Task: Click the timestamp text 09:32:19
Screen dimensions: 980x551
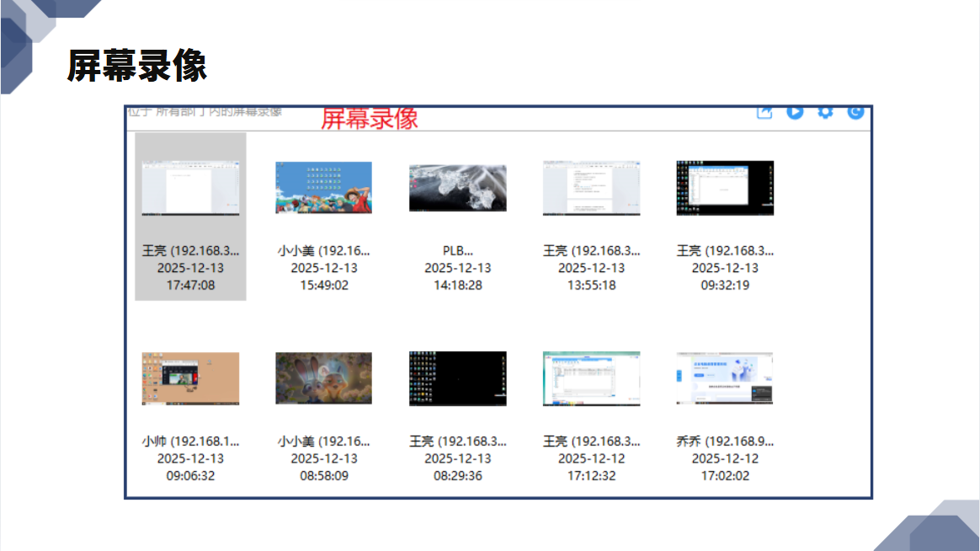Action: pyautogui.click(x=725, y=286)
